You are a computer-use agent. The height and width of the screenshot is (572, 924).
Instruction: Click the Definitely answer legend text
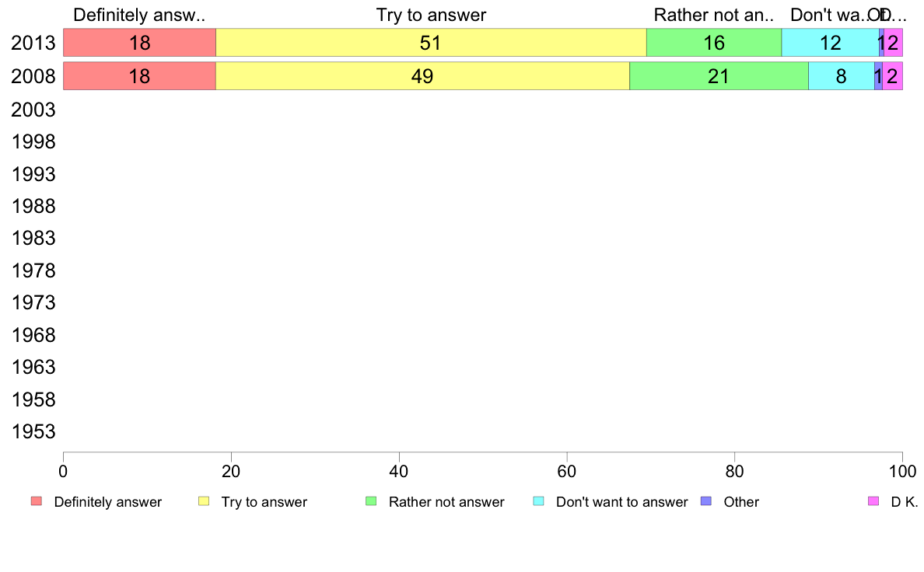click(108, 502)
